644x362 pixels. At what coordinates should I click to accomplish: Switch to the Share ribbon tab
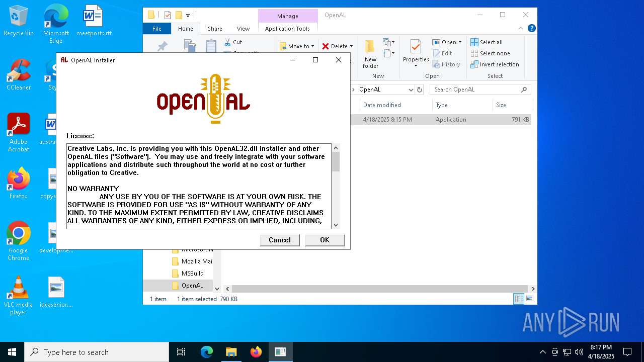pos(215,29)
